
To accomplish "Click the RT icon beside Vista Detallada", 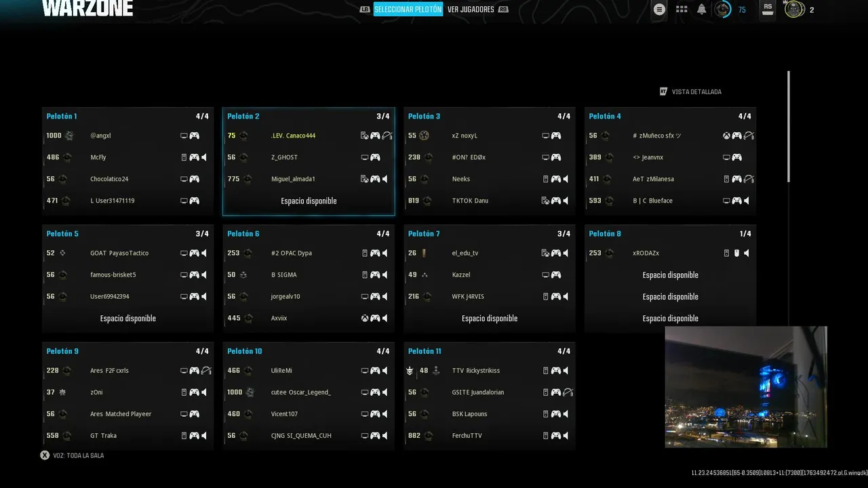I will [x=664, y=91].
